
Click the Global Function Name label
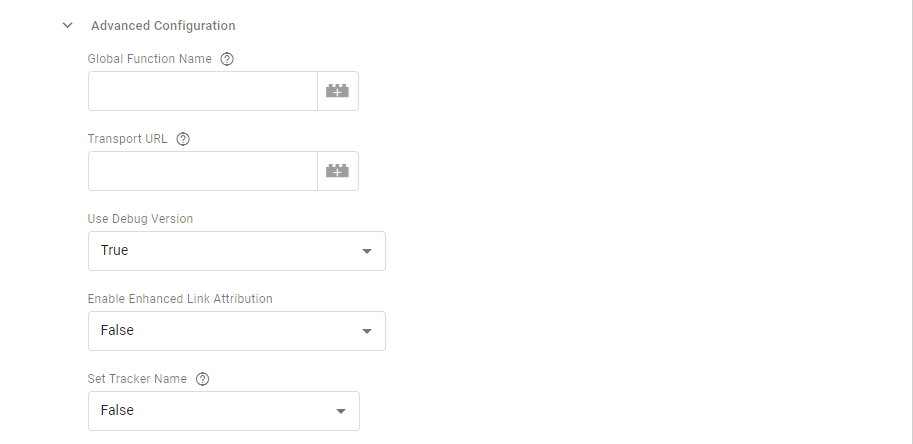click(x=150, y=59)
